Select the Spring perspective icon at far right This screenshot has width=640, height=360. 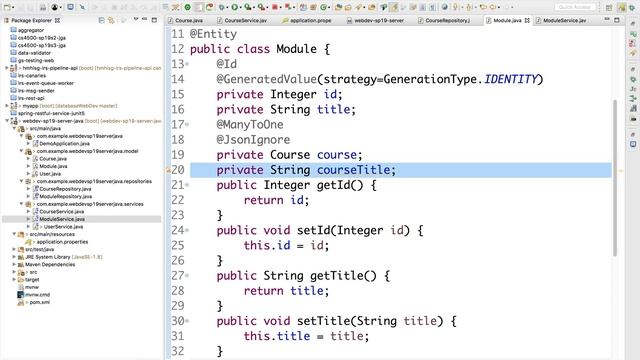click(x=632, y=7)
